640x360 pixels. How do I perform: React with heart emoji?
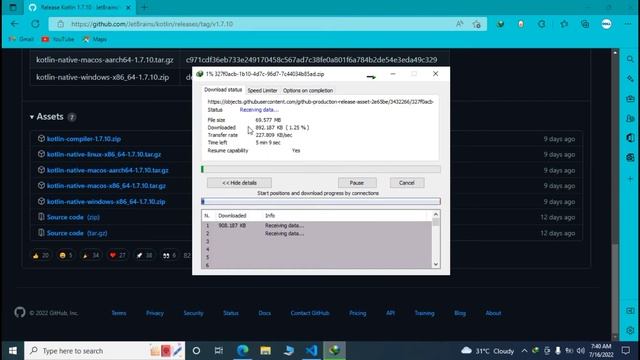point(118,256)
